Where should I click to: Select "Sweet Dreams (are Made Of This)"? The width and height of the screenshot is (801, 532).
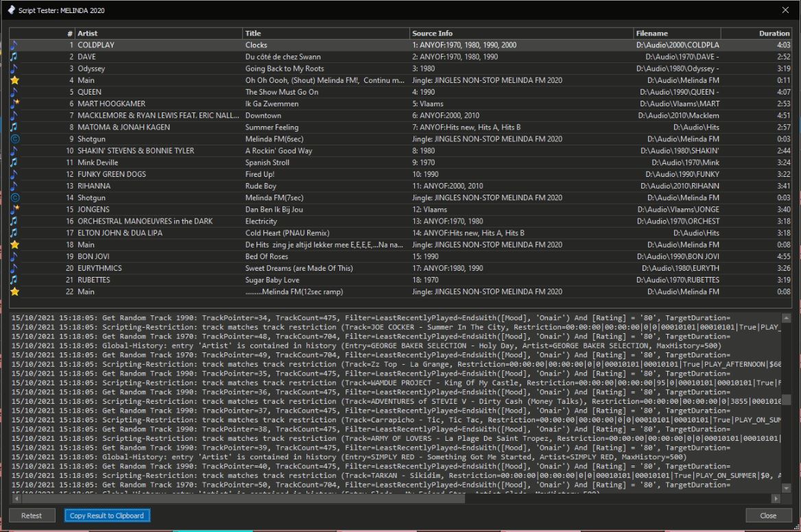tap(299, 268)
